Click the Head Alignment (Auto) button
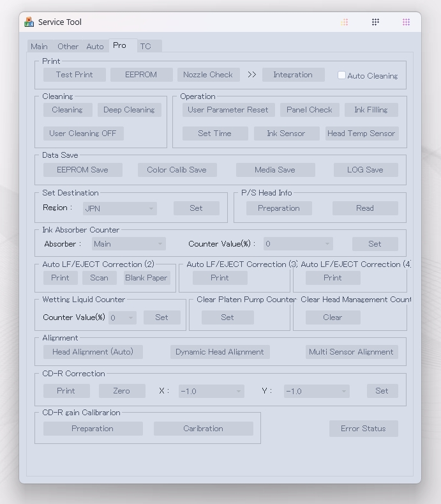The height and width of the screenshot is (504, 441). (x=93, y=352)
